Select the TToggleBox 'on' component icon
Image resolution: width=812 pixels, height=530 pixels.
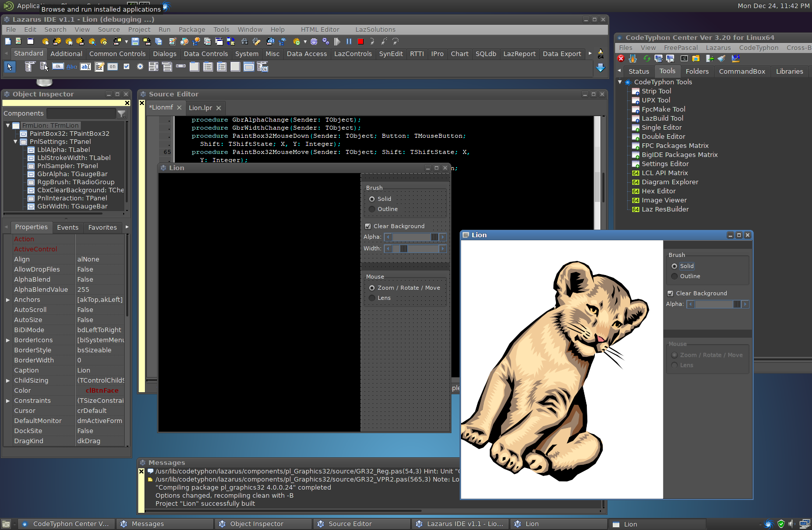(113, 67)
